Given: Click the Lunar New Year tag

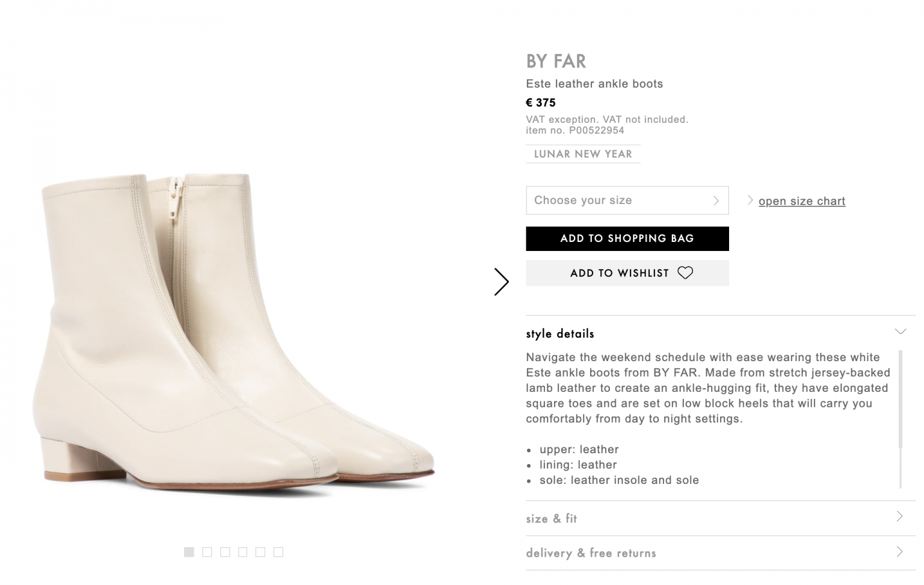Looking at the screenshot, I should coord(582,154).
